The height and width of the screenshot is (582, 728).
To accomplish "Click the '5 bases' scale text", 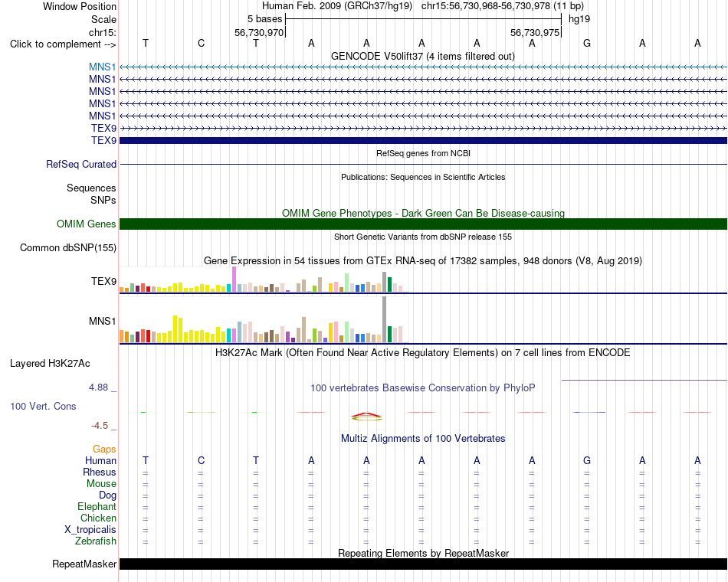I will [x=264, y=19].
